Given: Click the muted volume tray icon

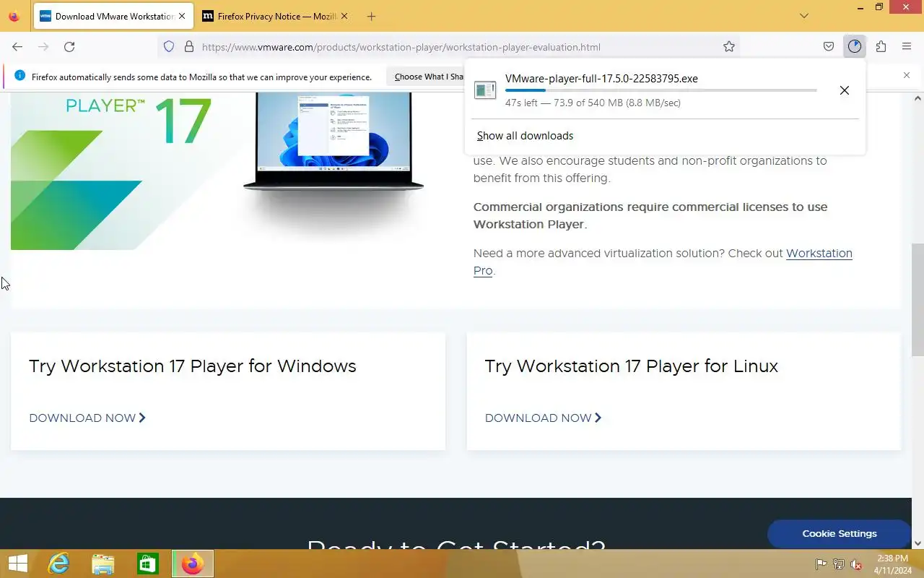Looking at the screenshot, I should [855, 564].
